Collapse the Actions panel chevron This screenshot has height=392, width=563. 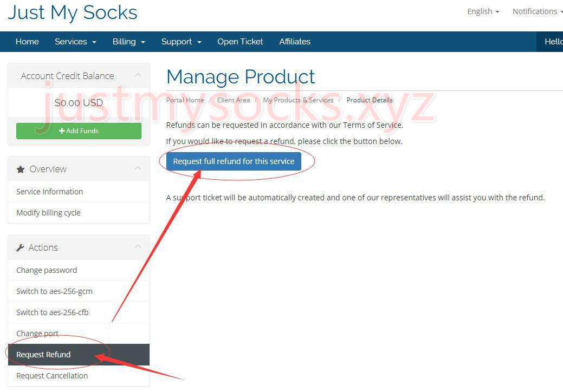[138, 246]
